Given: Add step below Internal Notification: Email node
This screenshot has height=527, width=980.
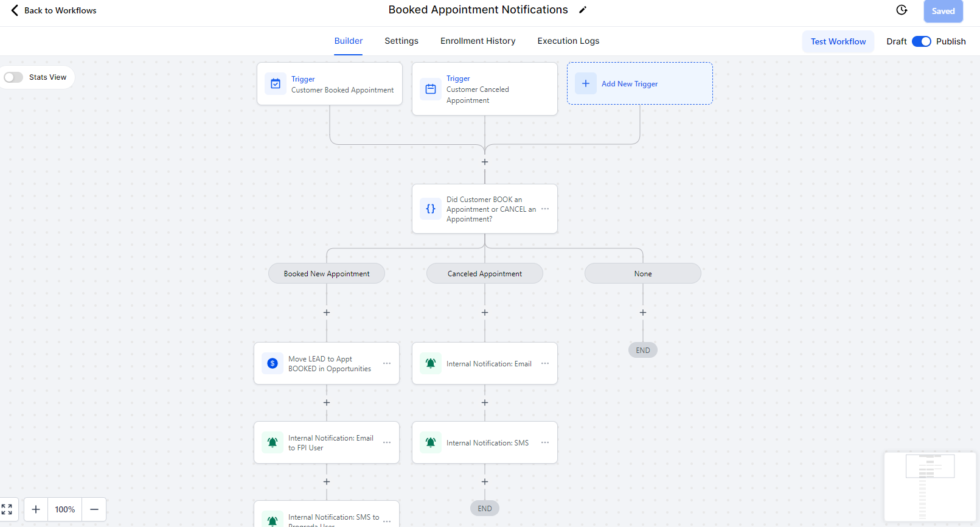Looking at the screenshot, I should point(485,402).
